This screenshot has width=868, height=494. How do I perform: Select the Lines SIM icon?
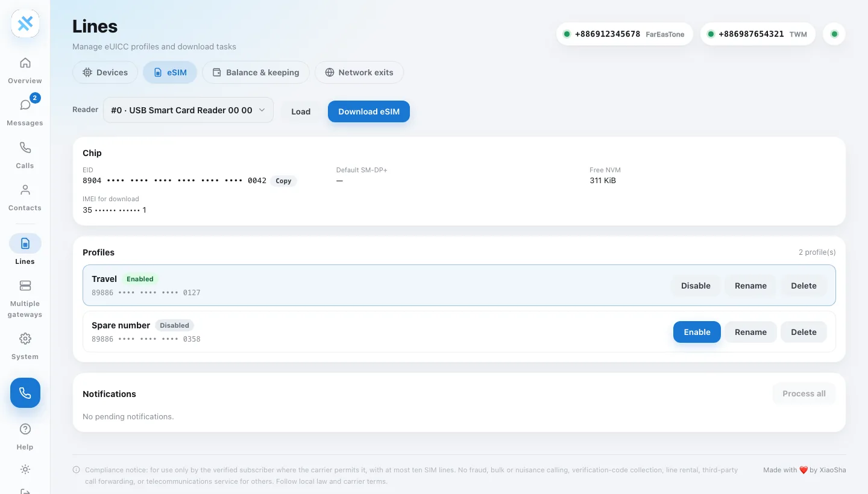point(25,243)
